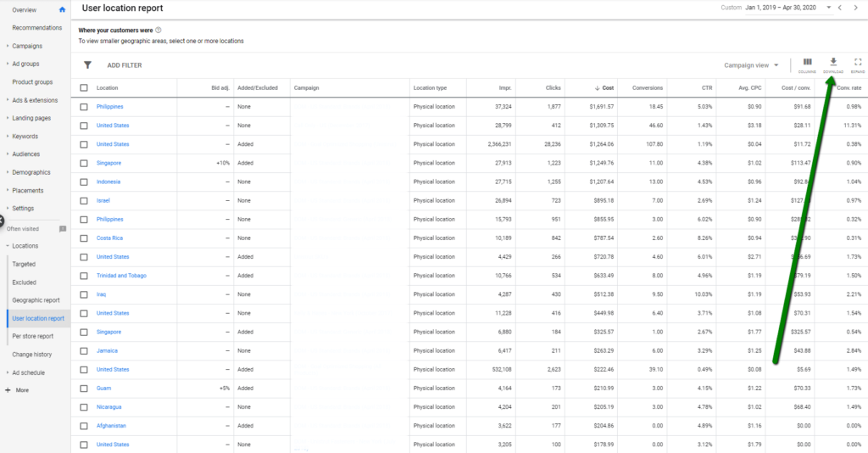The image size is (868, 453).
Task: Sort by the Conversions column header
Action: 647,88
